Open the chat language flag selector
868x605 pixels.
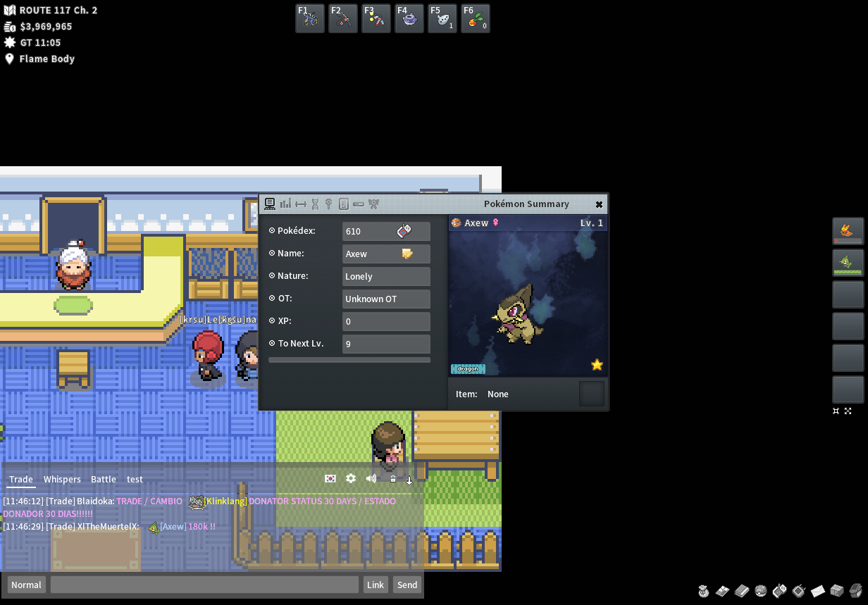click(330, 479)
